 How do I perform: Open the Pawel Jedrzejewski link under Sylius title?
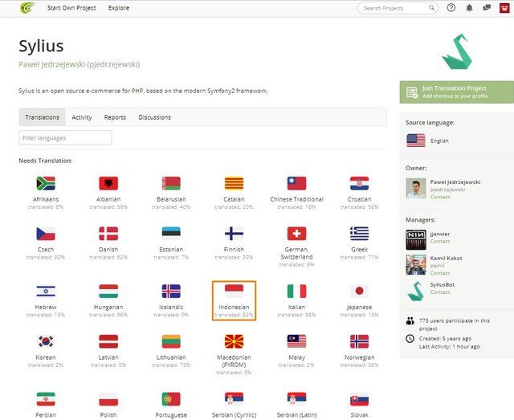pos(51,64)
